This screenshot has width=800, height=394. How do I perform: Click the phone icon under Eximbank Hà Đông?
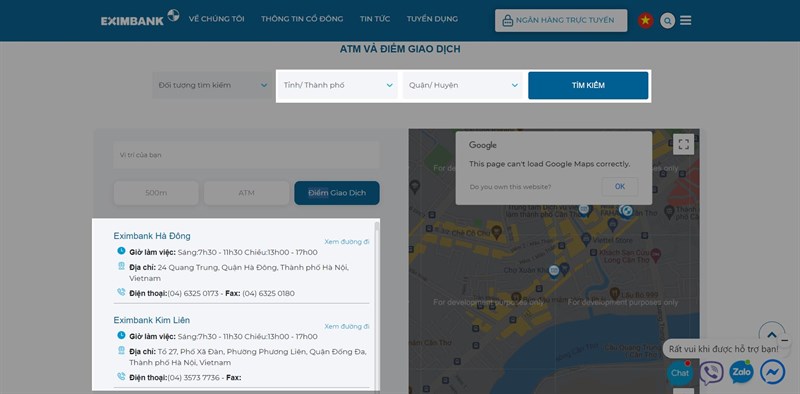point(121,292)
